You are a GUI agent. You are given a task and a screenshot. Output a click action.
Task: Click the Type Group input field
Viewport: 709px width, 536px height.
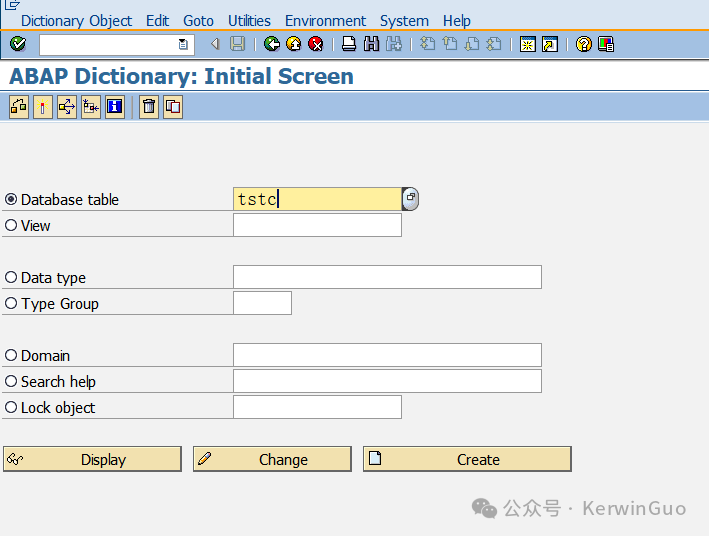pos(262,303)
